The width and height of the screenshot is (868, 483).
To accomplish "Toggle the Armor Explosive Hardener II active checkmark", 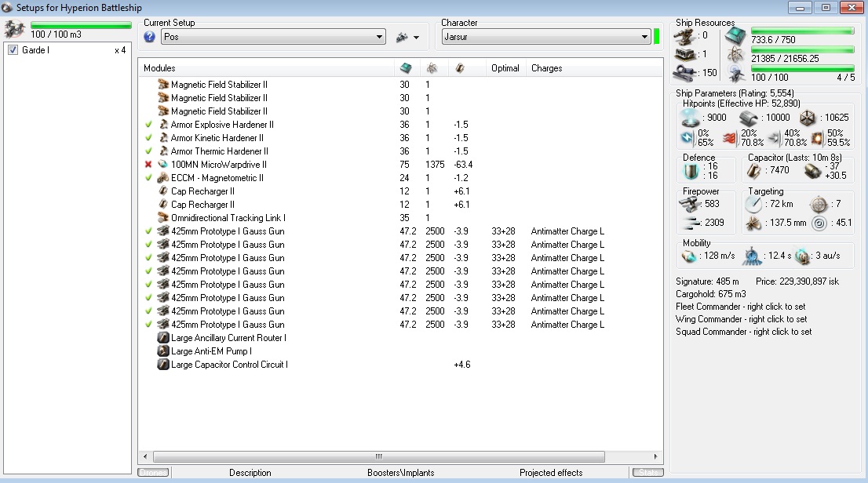I will tap(148, 125).
